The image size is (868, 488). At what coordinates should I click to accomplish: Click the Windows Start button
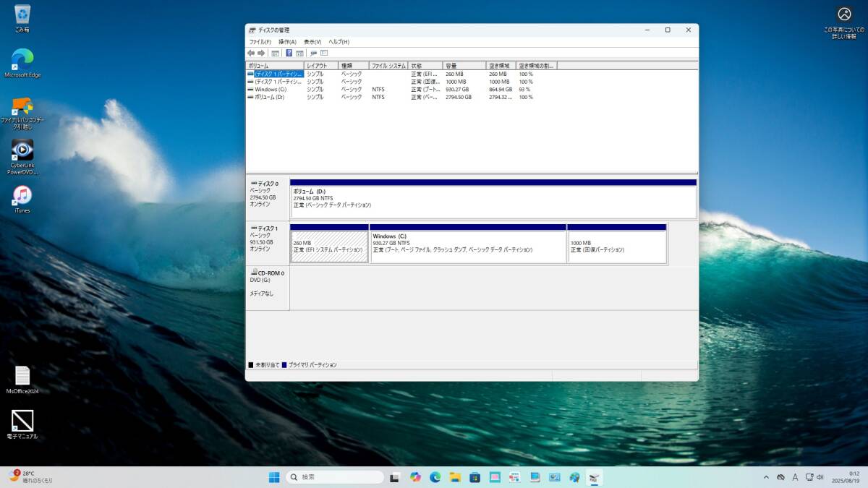click(275, 477)
